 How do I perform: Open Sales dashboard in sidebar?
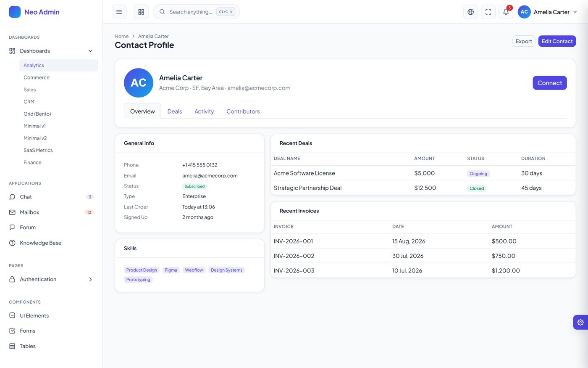point(58,90)
